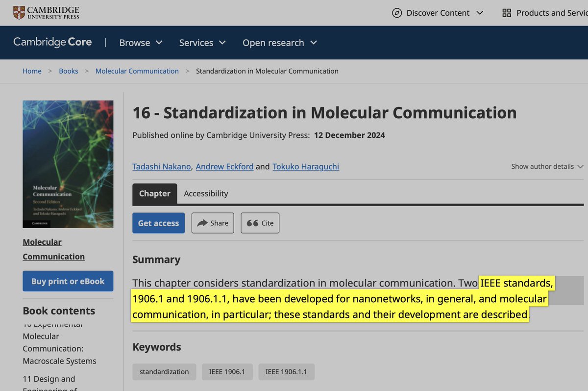Click the chapter title 16 - Standardization heading

(325, 113)
